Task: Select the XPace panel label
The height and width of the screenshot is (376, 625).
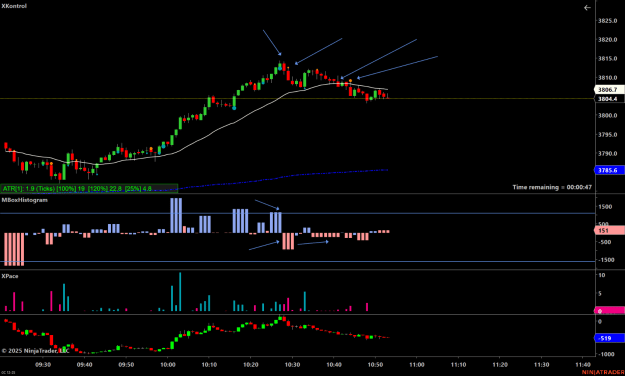Action: tap(10, 276)
